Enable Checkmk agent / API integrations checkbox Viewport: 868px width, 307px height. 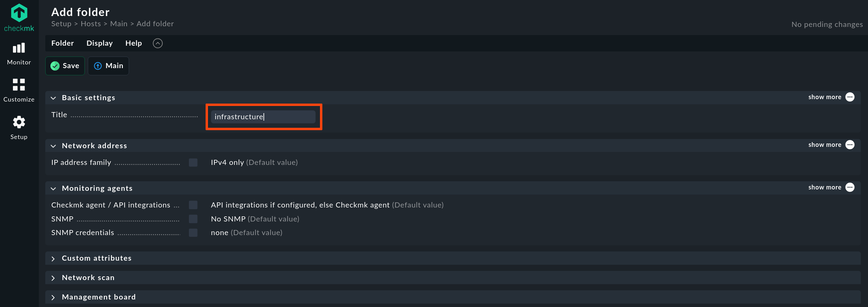(193, 205)
